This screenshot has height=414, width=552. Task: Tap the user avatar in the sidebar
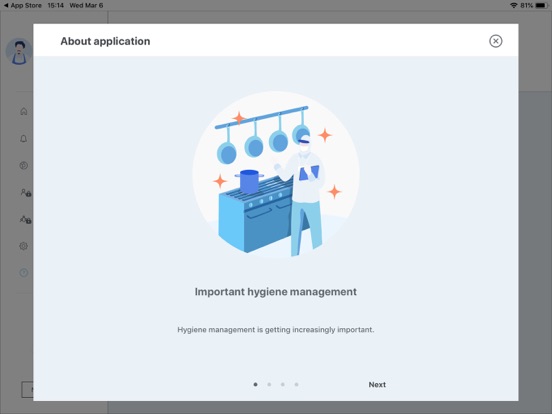(x=19, y=52)
